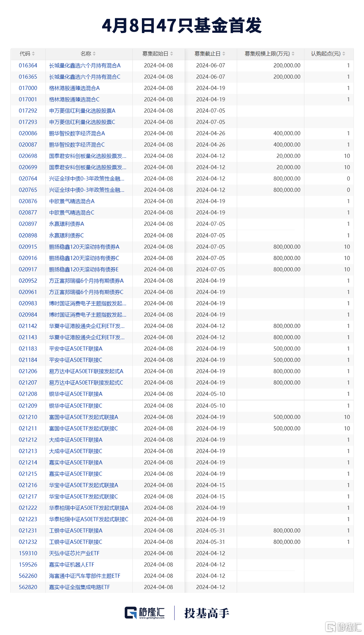Viewport: 364px width, 635px height.
Task: Open fund link 工银中证A50ETF联接A
Action: tap(76, 530)
